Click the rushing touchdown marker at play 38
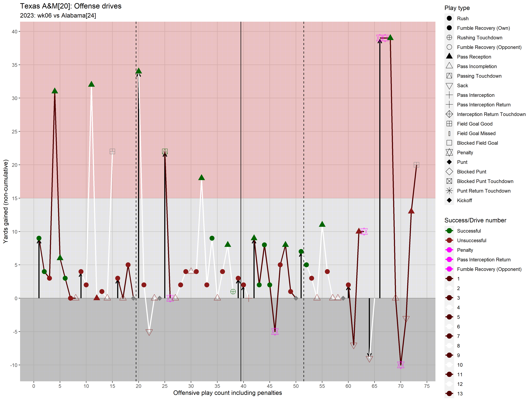The width and height of the screenshot is (532, 399). tap(233, 292)
